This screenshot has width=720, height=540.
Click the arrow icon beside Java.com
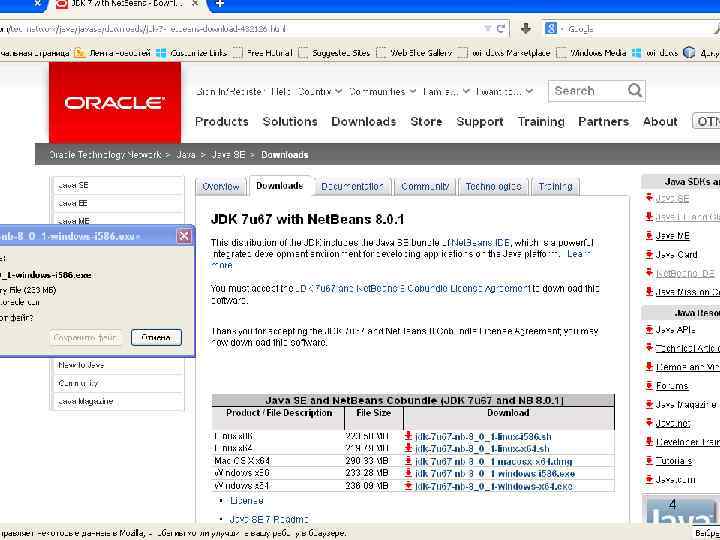point(649,479)
